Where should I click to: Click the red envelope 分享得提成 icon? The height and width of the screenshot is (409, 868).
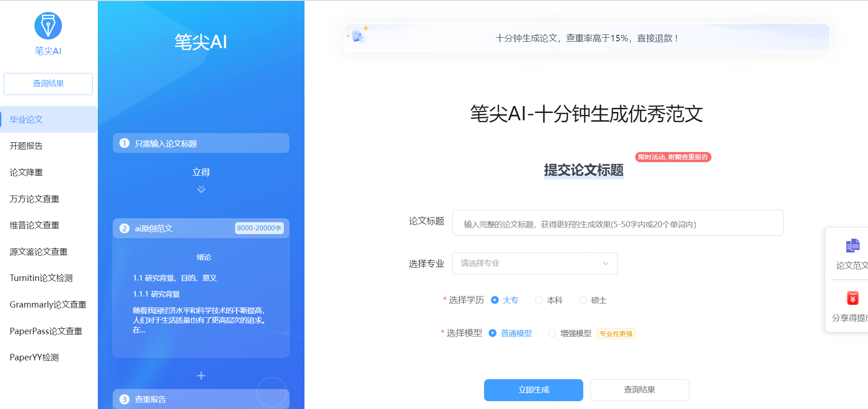853,298
